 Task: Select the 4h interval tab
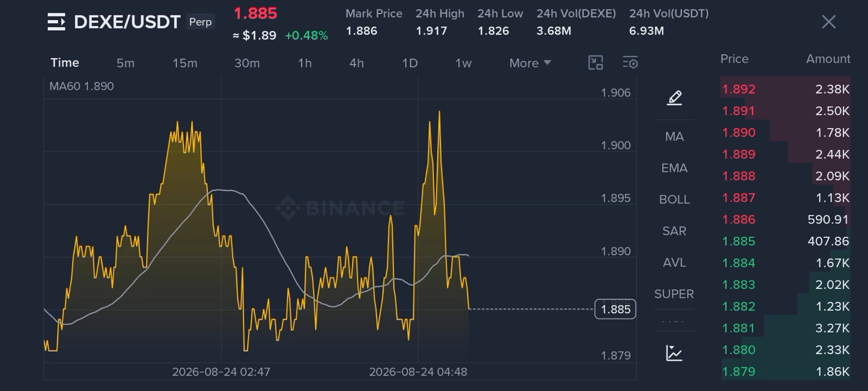[x=357, y=63]
